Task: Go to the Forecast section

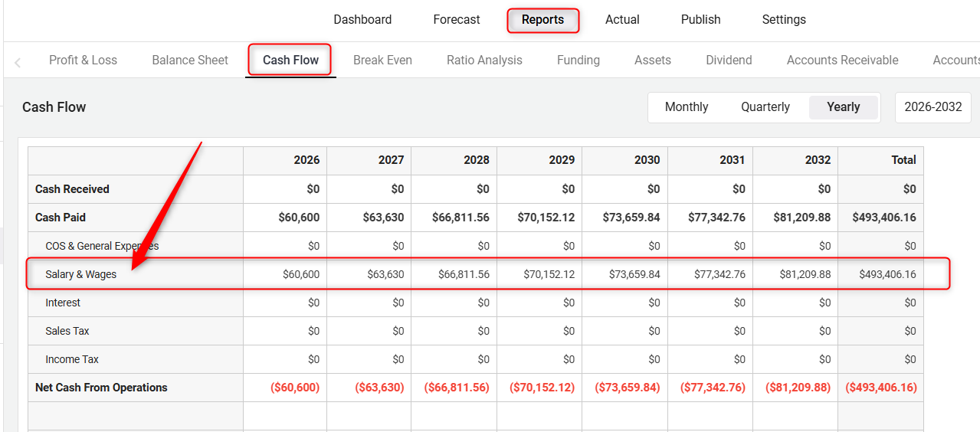Action: [457, 20]
